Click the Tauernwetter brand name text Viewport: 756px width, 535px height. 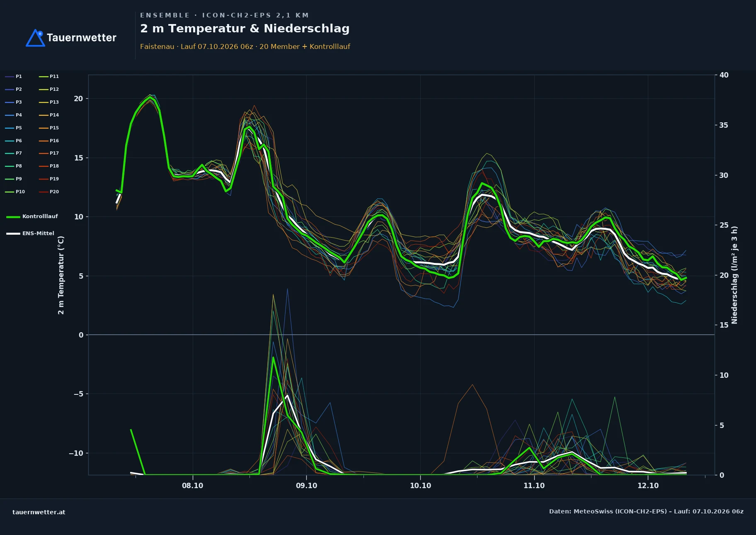pyautogui.click(x=82, y=38)
